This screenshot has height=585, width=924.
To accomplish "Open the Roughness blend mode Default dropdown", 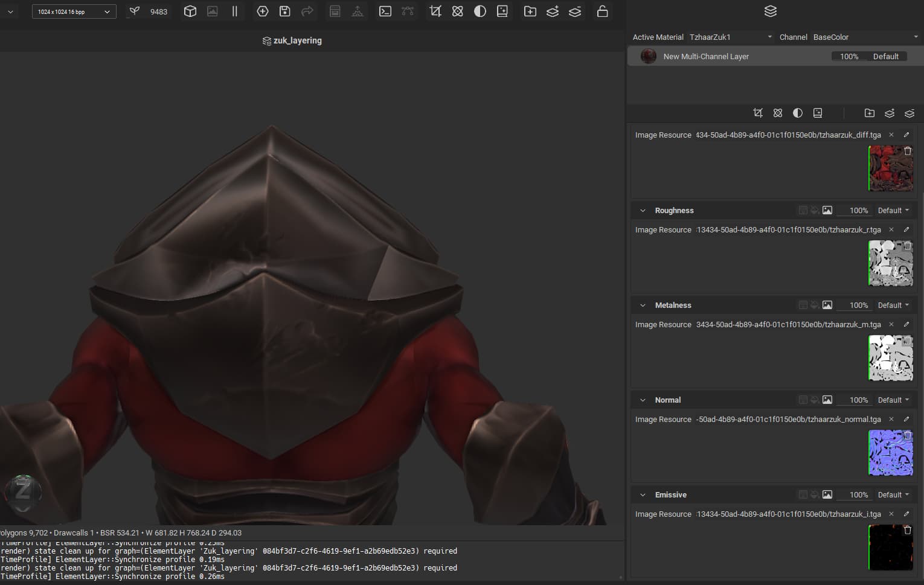I will coord(893,211).
